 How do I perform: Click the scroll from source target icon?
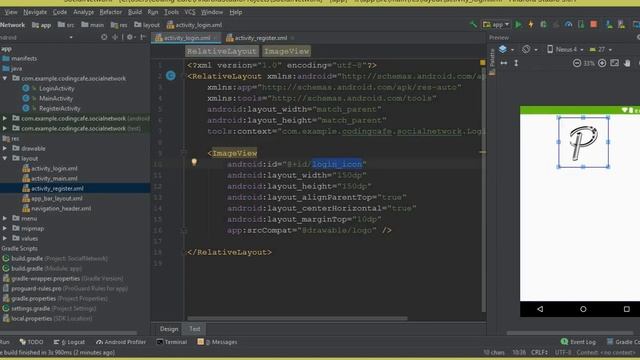click(x=104, y=37)
